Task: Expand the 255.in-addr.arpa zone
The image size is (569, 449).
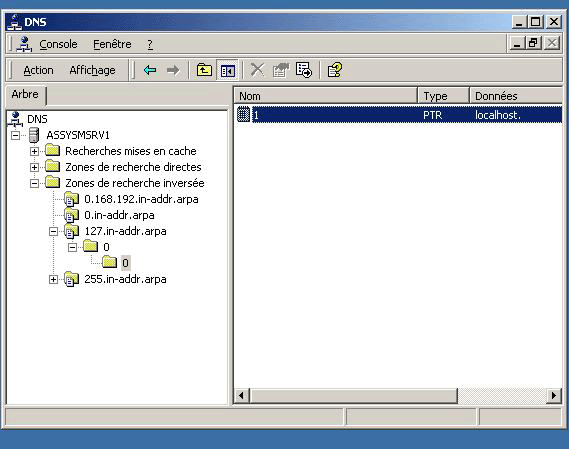Action: [x=53, y=279]
